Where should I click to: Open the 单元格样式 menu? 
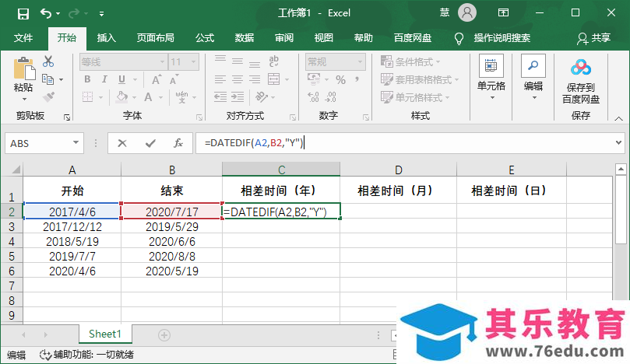coord(415,97)
